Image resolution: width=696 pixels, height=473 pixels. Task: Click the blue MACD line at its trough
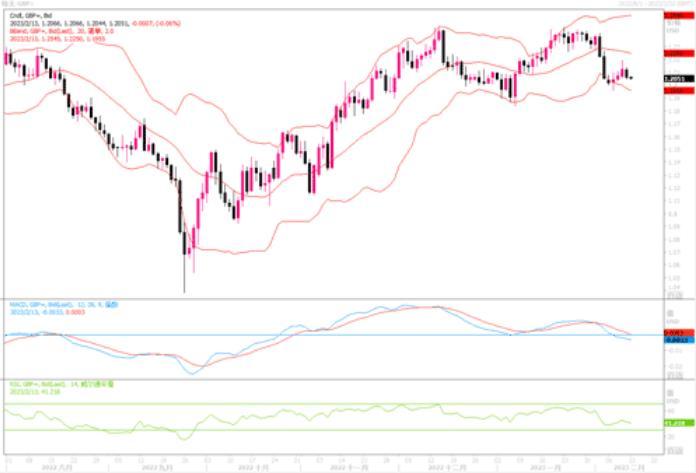(x=192, y=372)
